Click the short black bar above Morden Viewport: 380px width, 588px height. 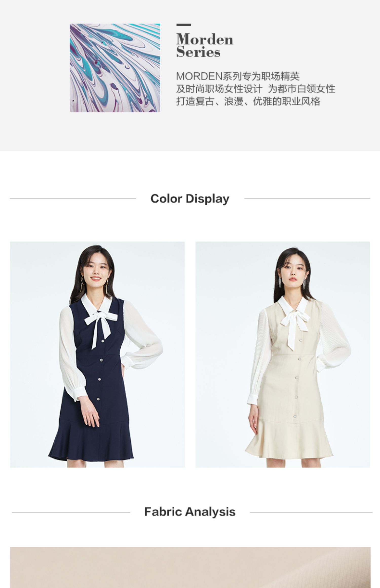coord(184,25)
